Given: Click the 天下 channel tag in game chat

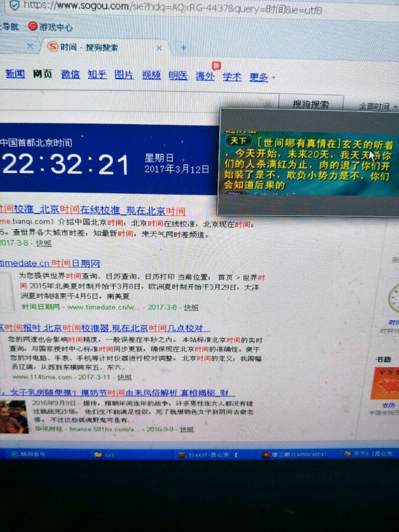Looking at the screenshot, I should (238, 141).
